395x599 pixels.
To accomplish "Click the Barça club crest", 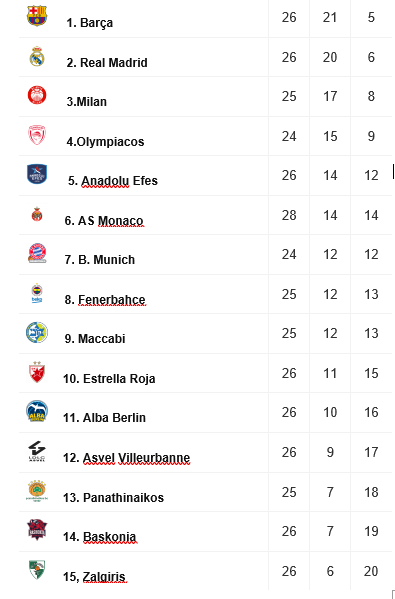I will coord(37,16).
